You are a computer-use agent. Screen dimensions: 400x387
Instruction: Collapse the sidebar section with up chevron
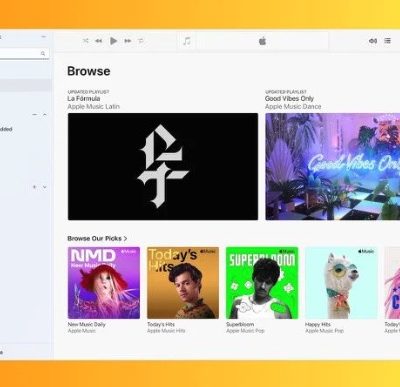tap(44, 114)
